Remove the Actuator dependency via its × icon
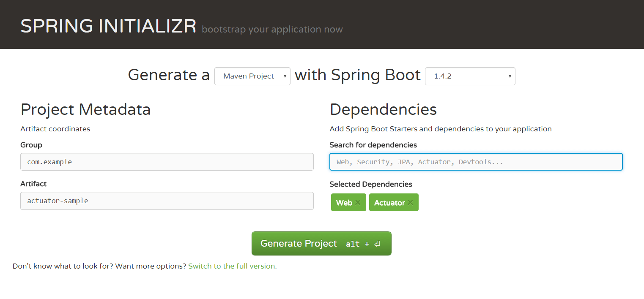 coord(410,202)
